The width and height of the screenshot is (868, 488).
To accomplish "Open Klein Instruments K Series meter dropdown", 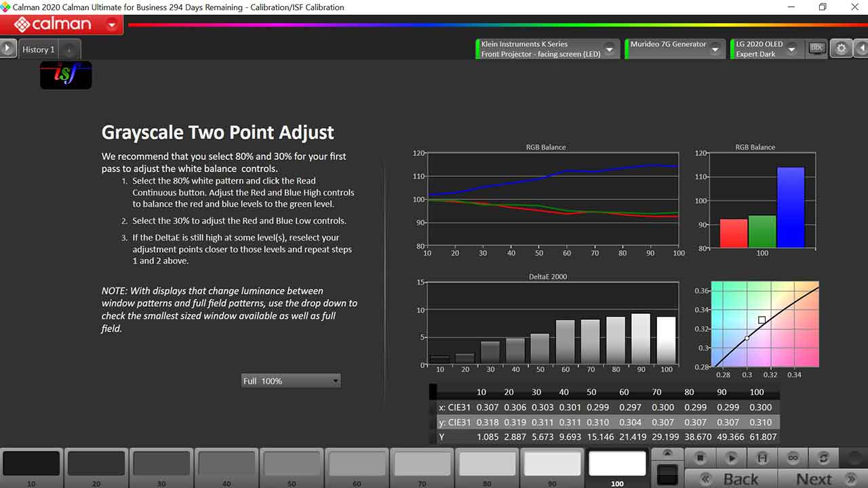I will (609, 49).
